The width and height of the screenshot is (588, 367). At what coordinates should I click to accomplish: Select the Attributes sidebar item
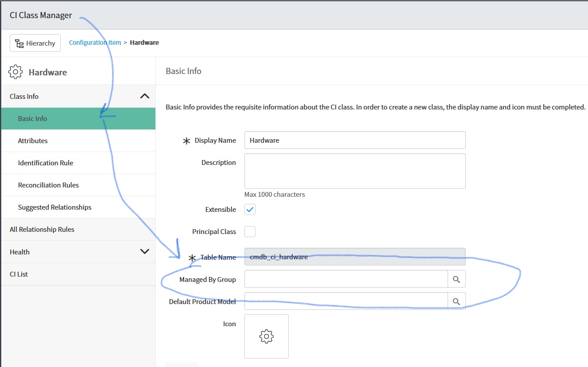(33, 141)
